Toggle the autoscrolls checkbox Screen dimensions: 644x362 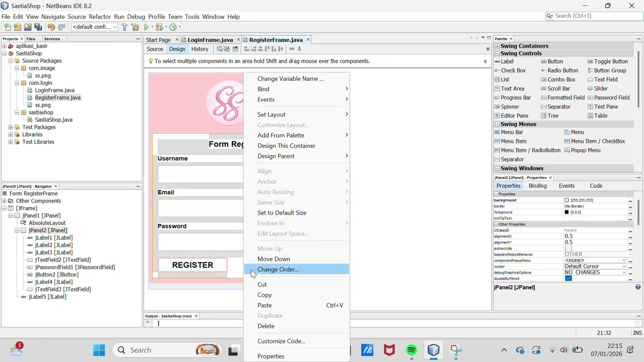[569, 248]
